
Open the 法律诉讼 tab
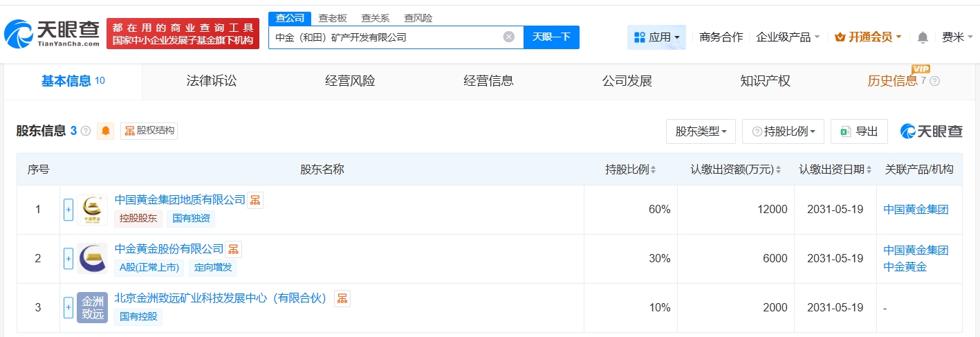coord(212,81)
